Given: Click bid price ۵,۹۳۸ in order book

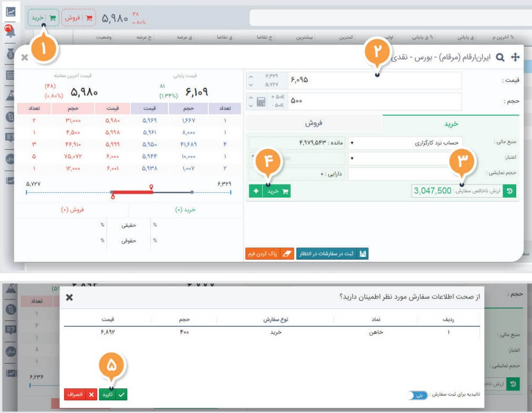Looking at the screenshot, I should tap(149, 168).
